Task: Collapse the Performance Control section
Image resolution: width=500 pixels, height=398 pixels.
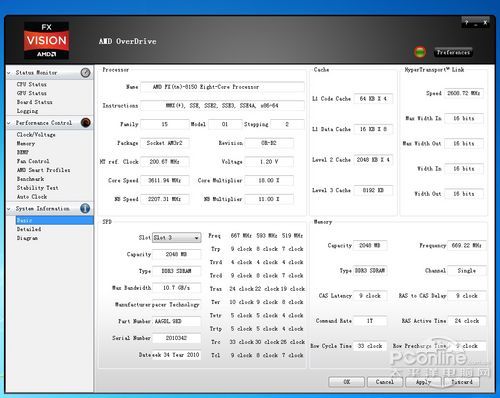Action: (9, 123)
